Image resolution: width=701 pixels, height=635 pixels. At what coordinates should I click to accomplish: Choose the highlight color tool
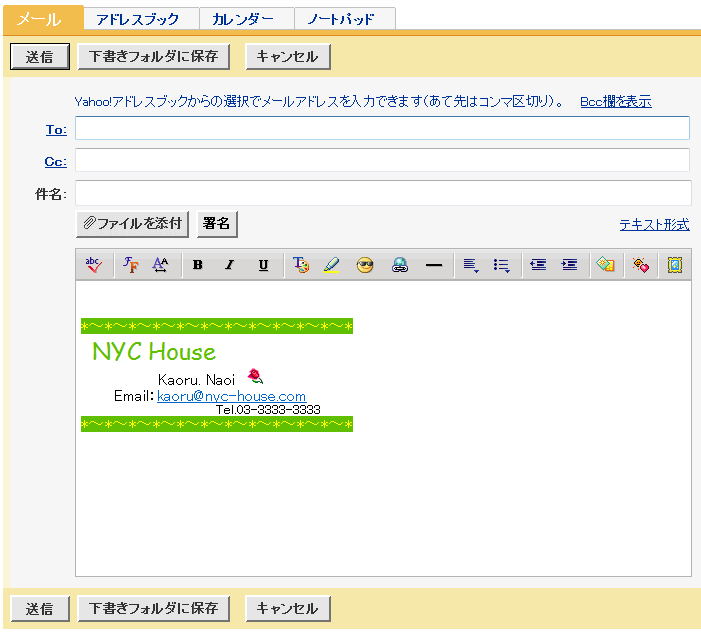point(332,265)
